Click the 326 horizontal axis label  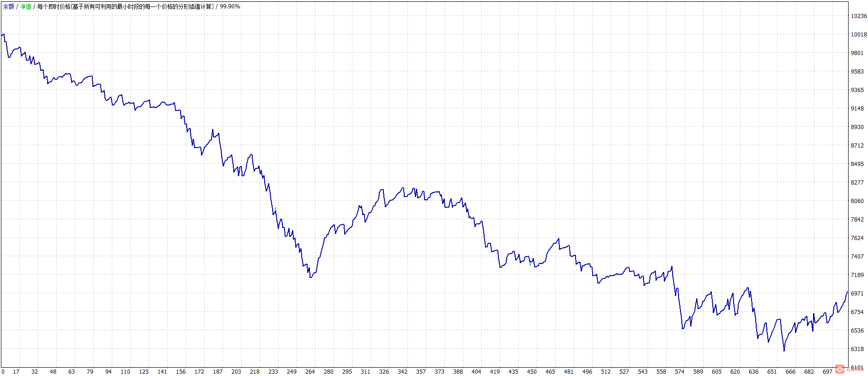click(384, 372)
